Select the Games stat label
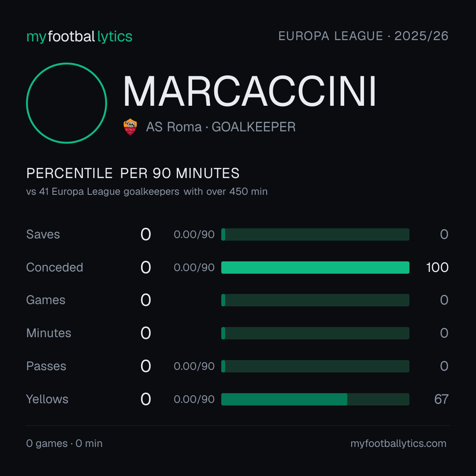 46,300
